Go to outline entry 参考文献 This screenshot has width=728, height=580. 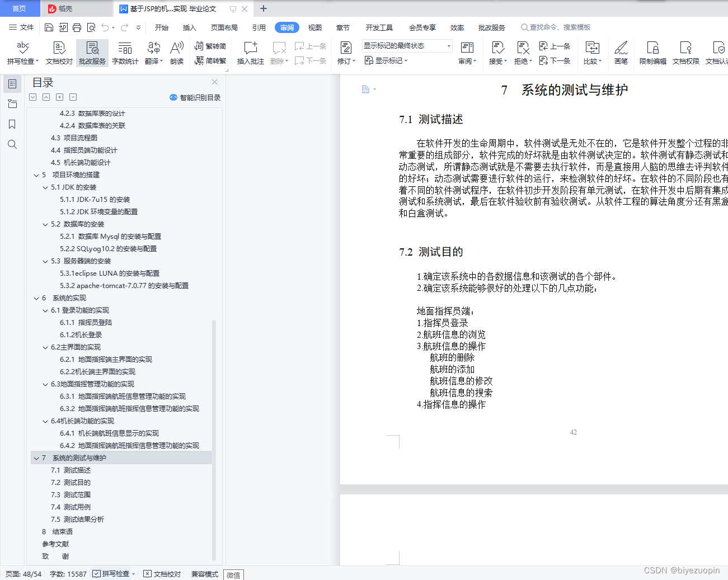point(55,544)
